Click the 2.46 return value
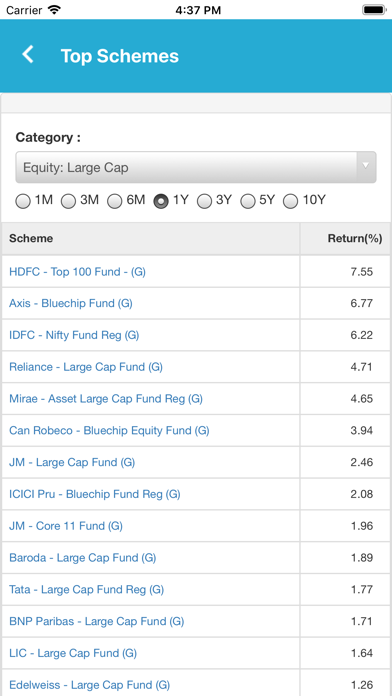This screenshot has width=392, height=696. (x=362, y=463)
